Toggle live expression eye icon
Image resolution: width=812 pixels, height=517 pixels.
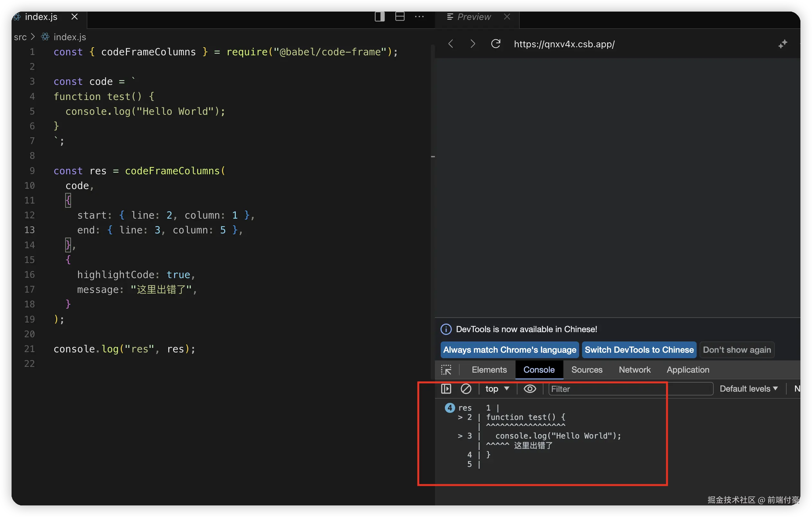click(529, 389)
